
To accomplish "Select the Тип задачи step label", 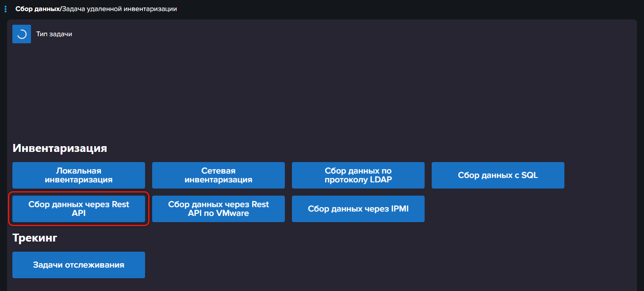I will [x=54, y=34].
